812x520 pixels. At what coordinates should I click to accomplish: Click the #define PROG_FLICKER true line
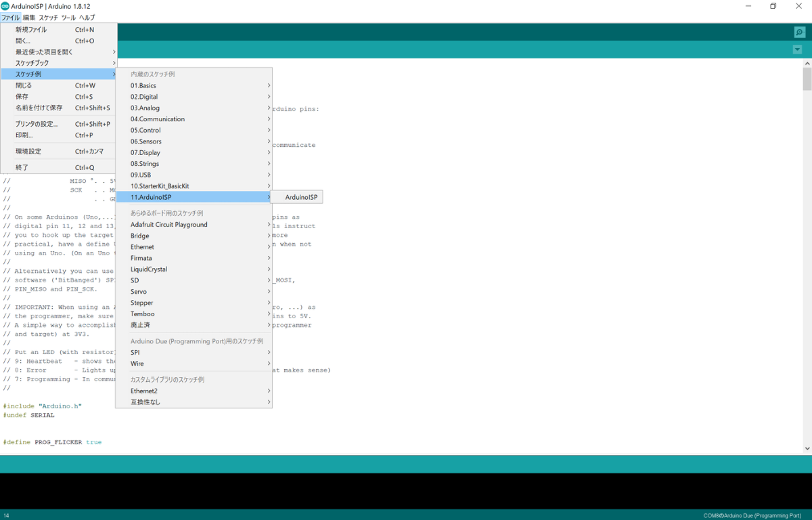point(52,442)
